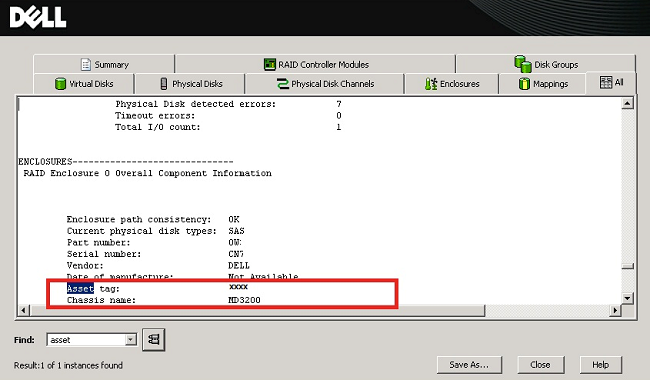
Task: Open the Mappings tab
Action: point(543,84)
